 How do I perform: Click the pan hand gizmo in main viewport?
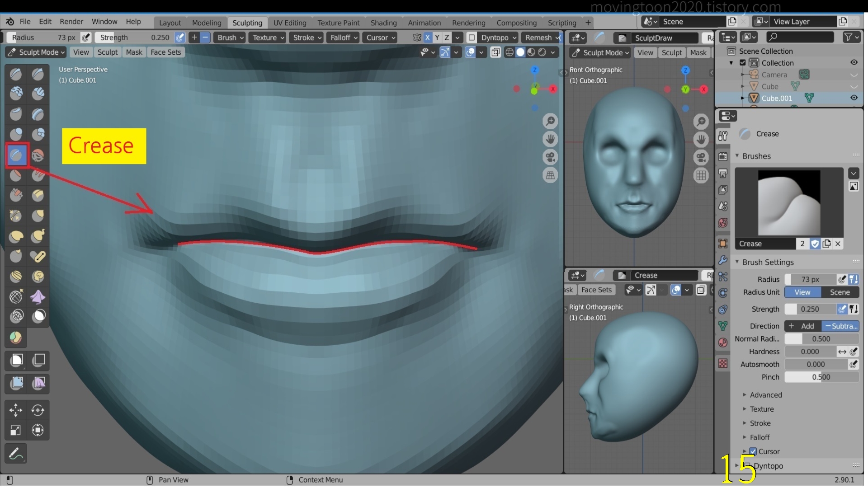click(x=550, y=139)
